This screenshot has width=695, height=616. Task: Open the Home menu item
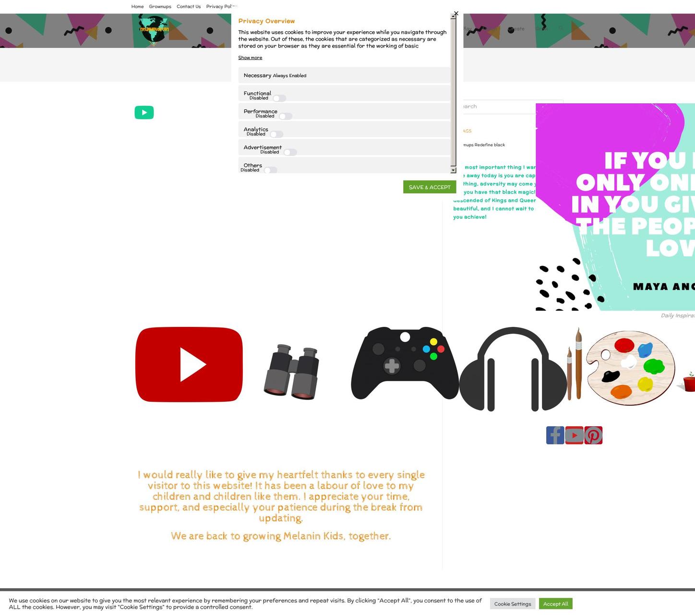click(x=137, y=7)
